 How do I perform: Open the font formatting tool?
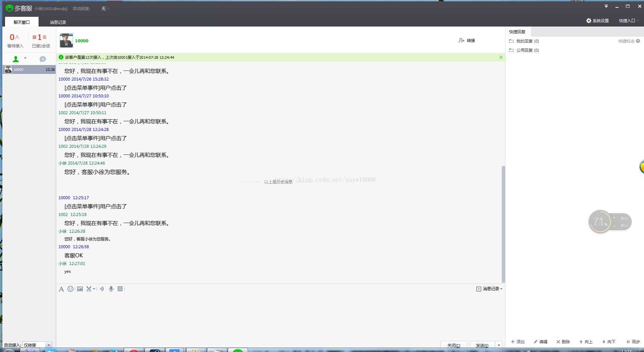point(61,289)
